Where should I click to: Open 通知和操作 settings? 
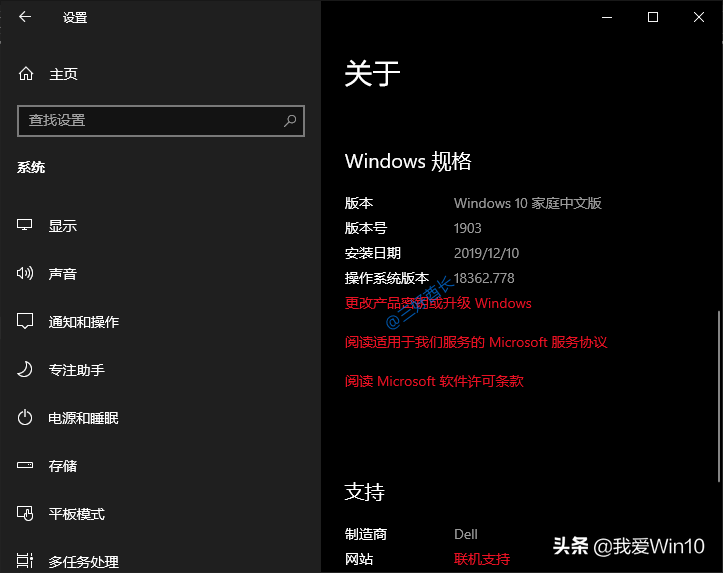pyautogui.click(x=84, y=322)
